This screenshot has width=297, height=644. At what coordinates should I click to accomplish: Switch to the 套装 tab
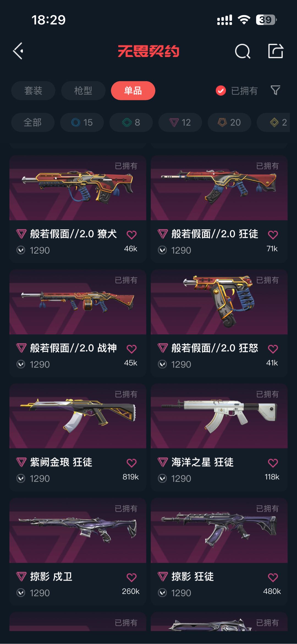[33, 90]
